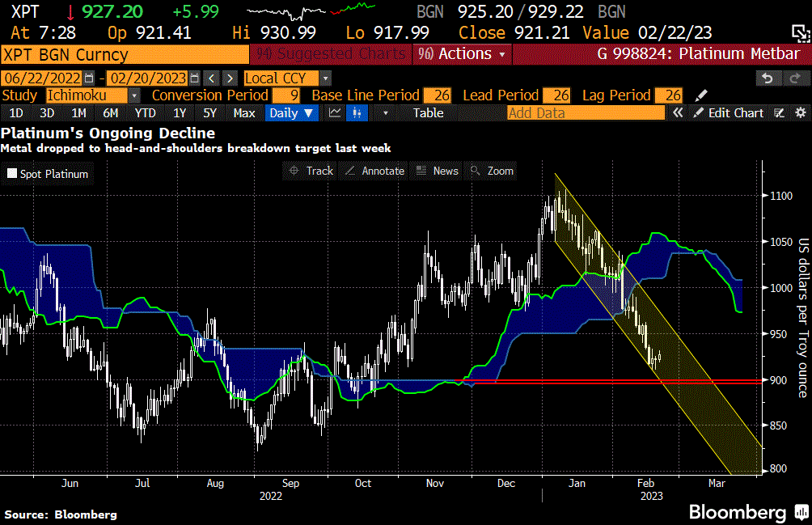This screenshot has height=525, width=812.
Task: Select the 1Y range tab
Action: click(180, 113)
